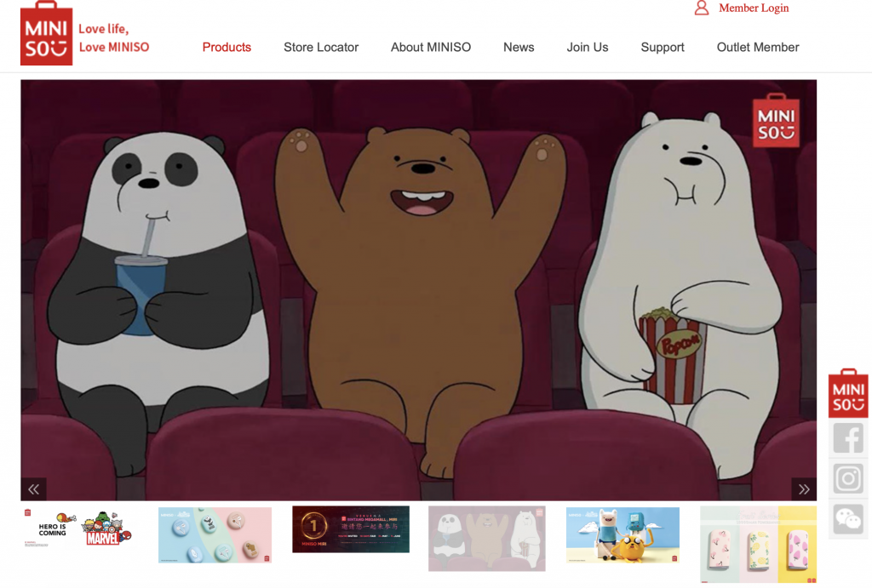Click the previous slide double-arrow button
The height and width of the screenshot is (588, 872).
click(x=33, y=489)
